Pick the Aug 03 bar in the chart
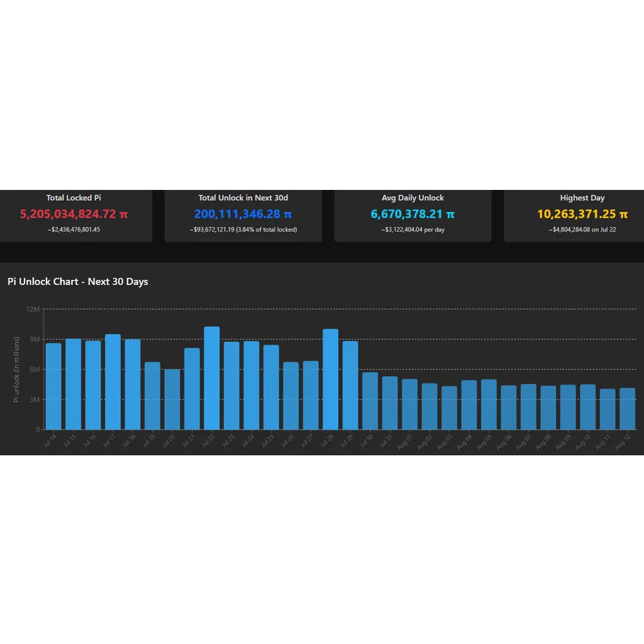The image size is (644, 644). 449,408
